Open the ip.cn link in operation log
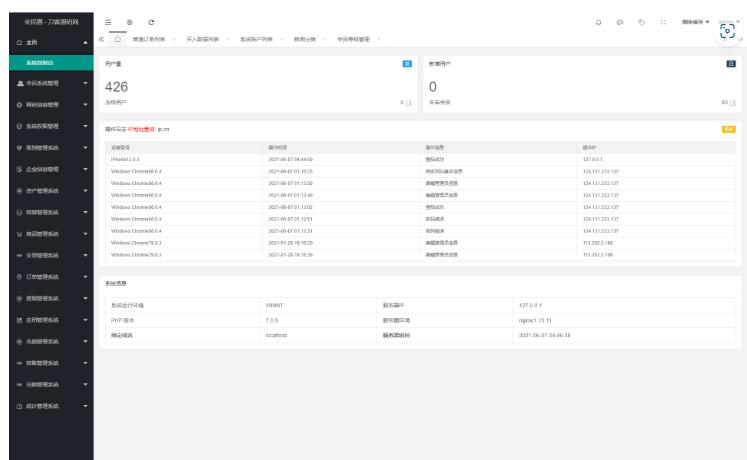Screen dimensions: 747x460 point(163,130)
